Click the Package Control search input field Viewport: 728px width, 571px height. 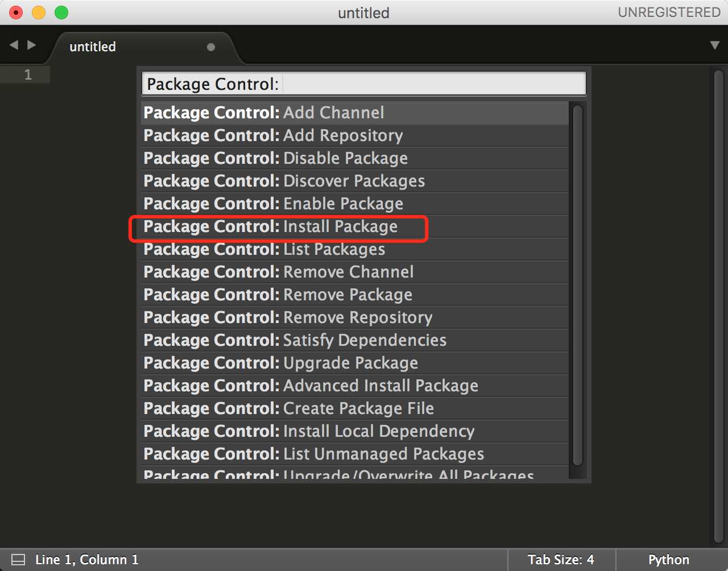[363, 84]
